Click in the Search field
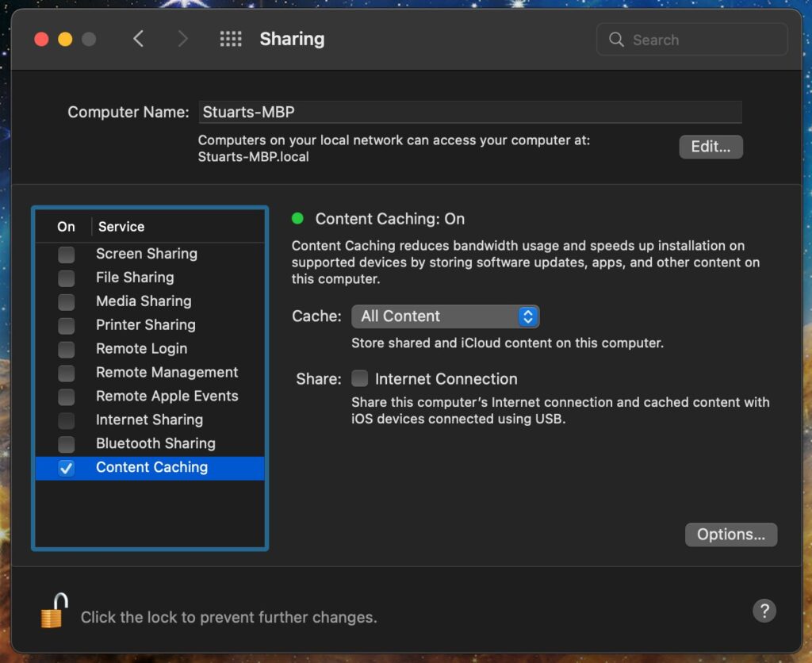The image size is (812, 663). click(x=691, y=40)
